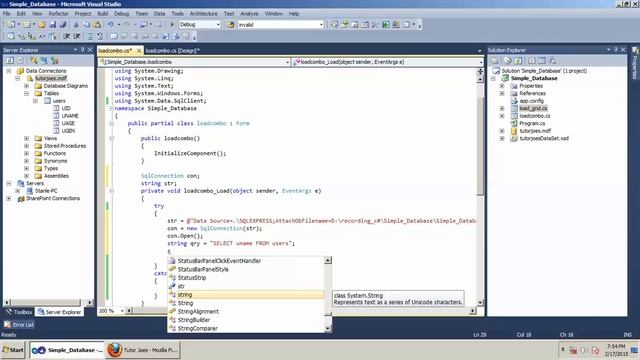Comment out the selected lines icon

coord(90,36)
